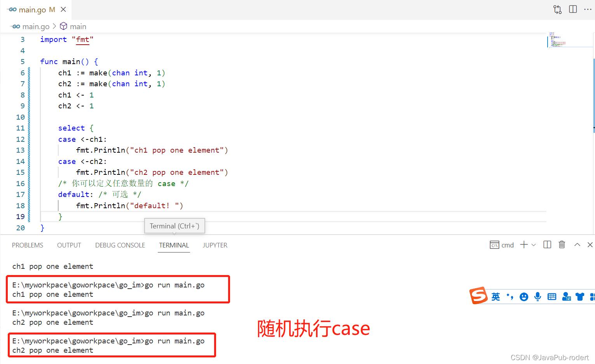
Task: Open the JUPYTER panel tab
Action: coord(215,245)
